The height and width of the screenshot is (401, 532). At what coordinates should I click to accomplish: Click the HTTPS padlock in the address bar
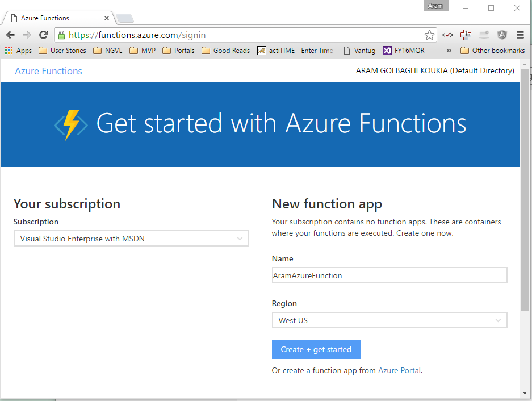tap(61, 35)
